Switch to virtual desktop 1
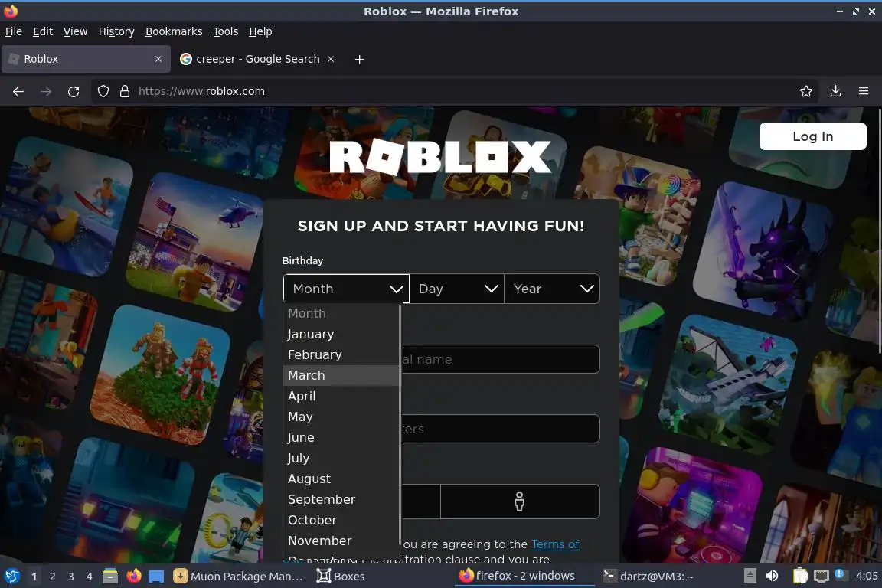This screenshot has width=882, height=588. pyautogui.click(x=34, y=577)
